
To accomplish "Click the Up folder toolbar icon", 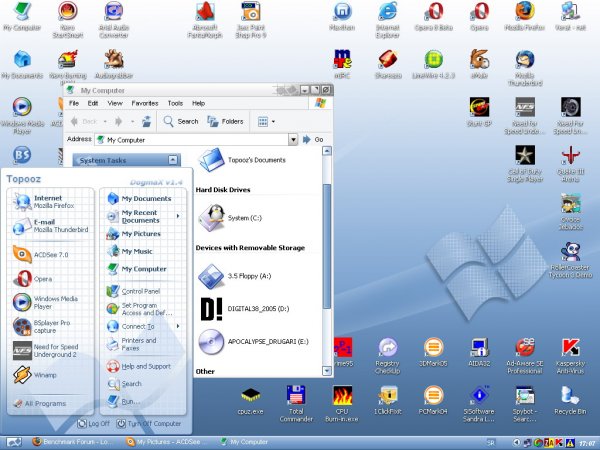I will tap(146, 121).
